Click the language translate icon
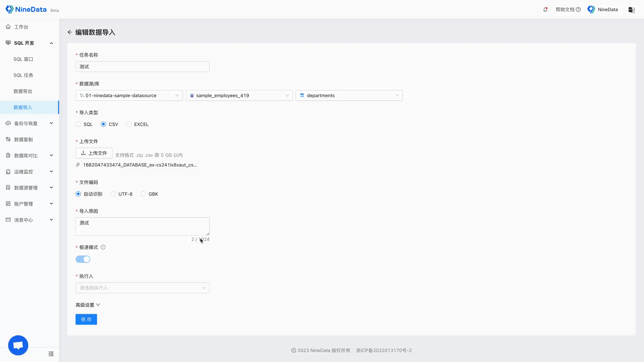 (x=631, y=10)
